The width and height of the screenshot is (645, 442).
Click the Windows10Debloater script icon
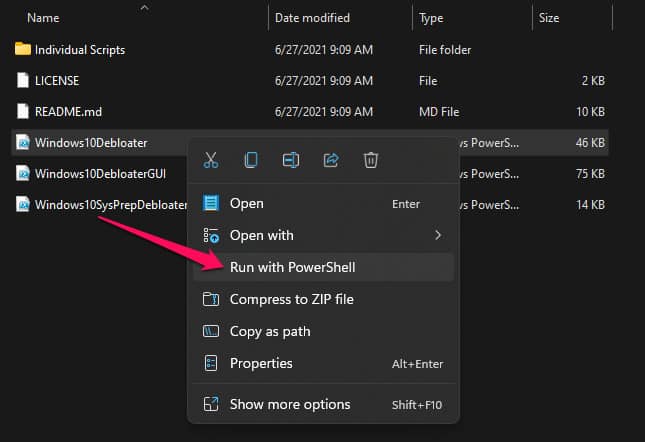(x=23, y=142)
